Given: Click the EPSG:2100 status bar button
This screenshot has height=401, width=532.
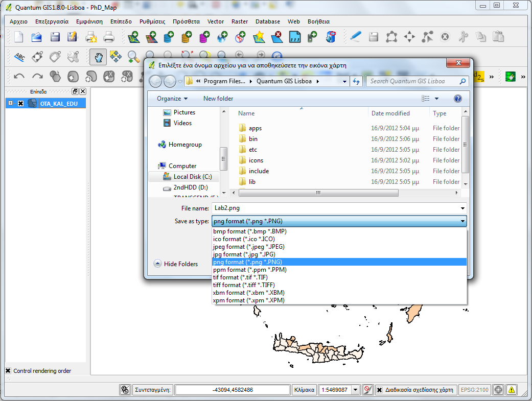Looking at the screenshot, I should (474, 390).
